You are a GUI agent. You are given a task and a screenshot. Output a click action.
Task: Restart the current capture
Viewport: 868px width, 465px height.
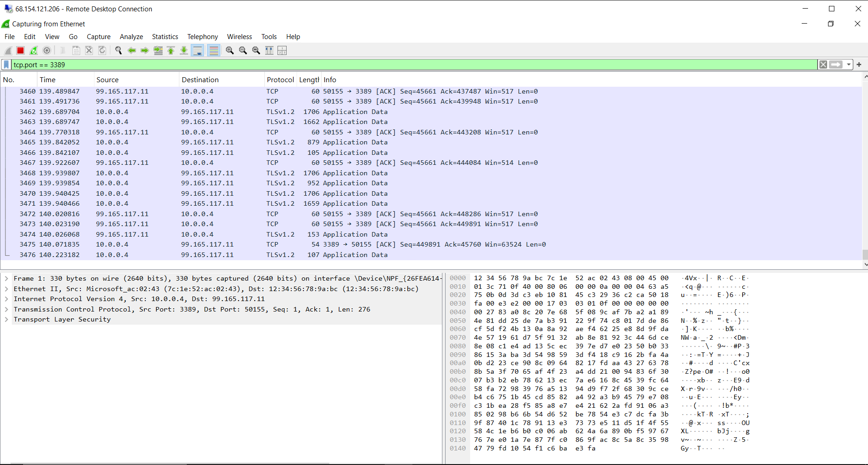point(34,50)
